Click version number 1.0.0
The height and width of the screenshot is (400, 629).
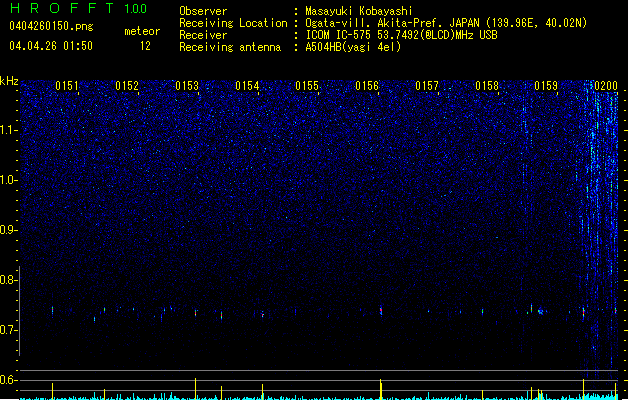tap(136, 9)
